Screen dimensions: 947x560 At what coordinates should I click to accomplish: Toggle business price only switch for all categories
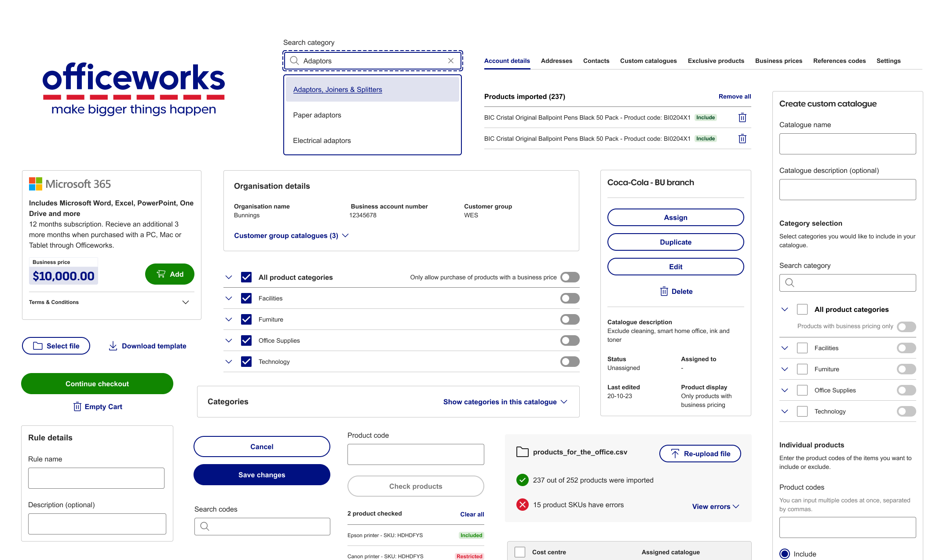pos(570,277)
